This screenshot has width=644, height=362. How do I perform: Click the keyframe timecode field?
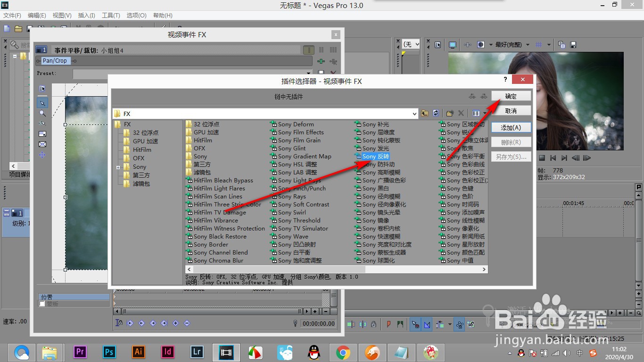(319, 324)
